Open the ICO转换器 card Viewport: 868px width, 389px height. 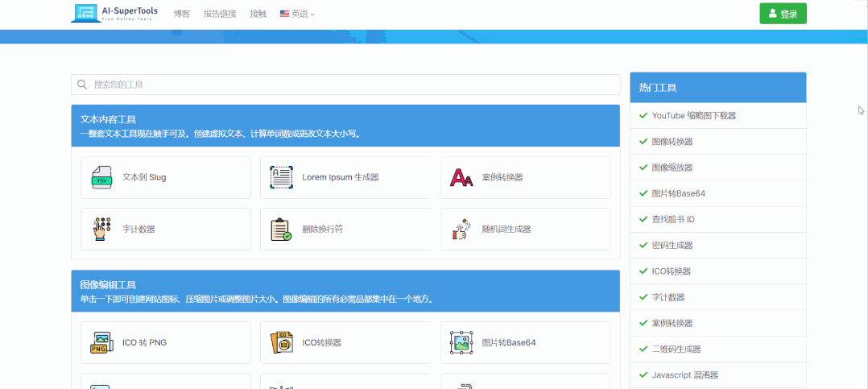click(x=345, y=342)
